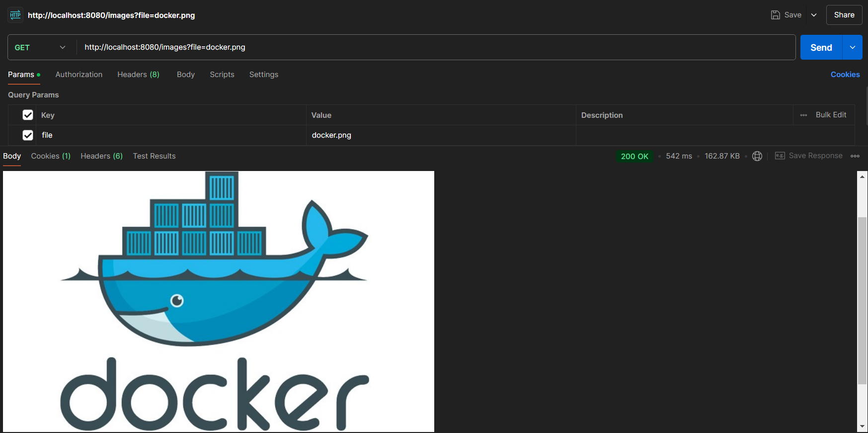Viewport: 868px width, 433px height.
Task: Click the network globe icon
Action: (757, 156)
